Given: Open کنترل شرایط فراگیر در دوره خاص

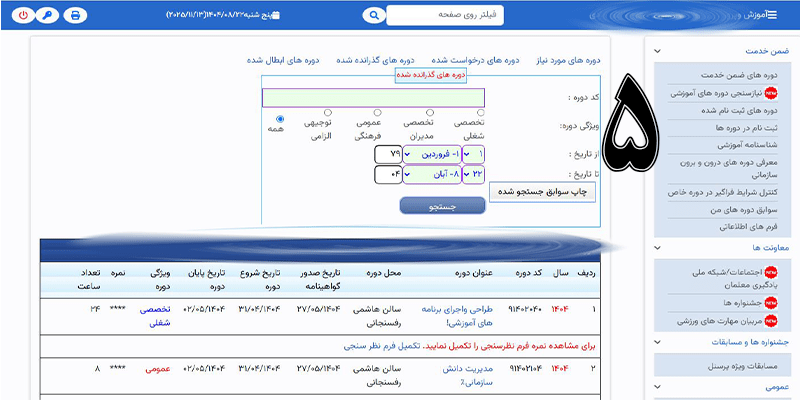Looking at the screenshot, I should (x=723, y=192).
